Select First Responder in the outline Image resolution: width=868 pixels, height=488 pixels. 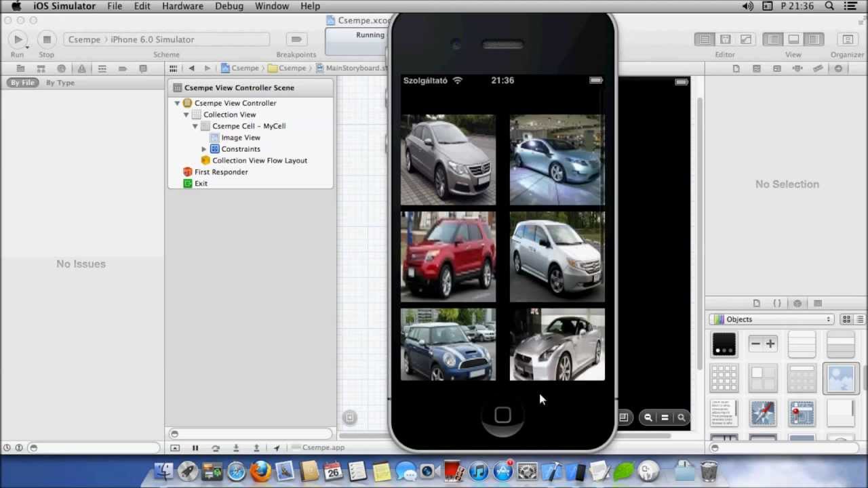[216, 172]
